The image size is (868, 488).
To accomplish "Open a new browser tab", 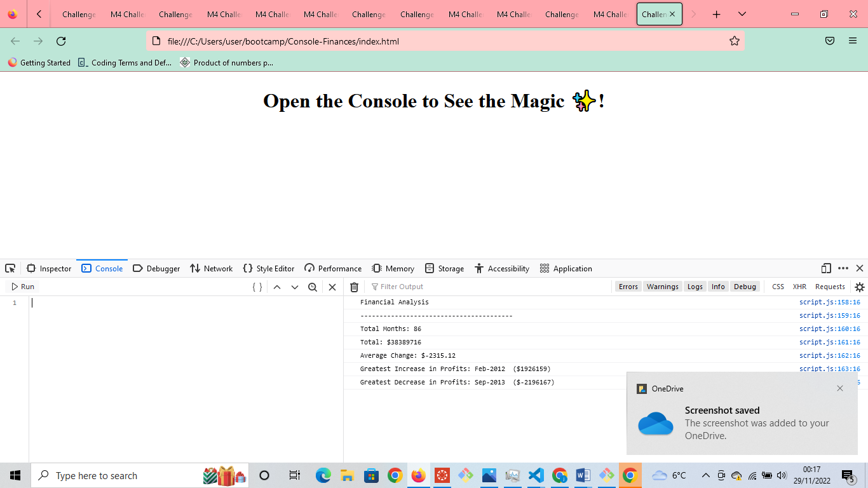I will tap(717, 14).
